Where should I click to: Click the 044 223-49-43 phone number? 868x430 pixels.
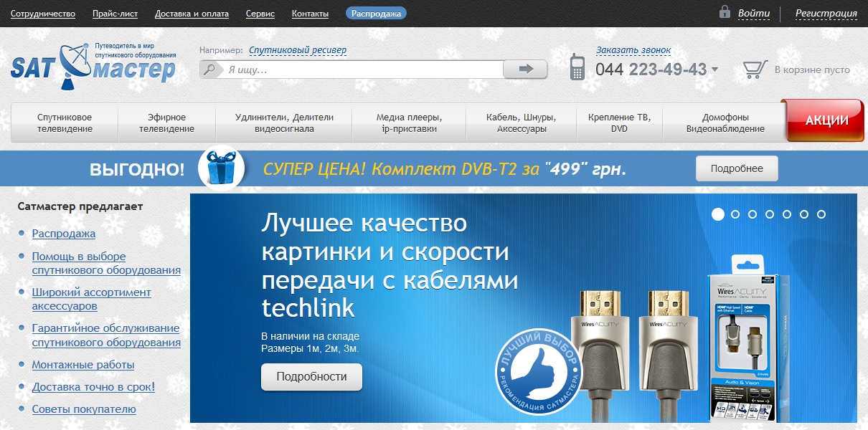click(x=651, y=70)
